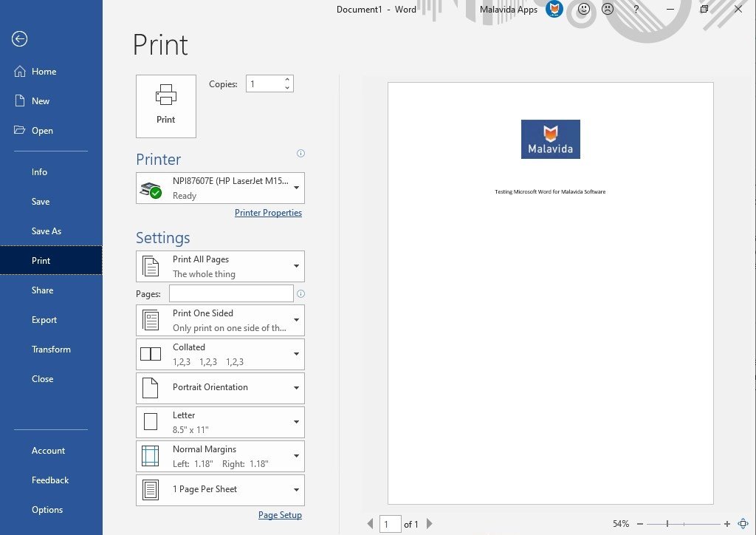Open the Print One Sided dropdown
756x535 pixels.
220,320
